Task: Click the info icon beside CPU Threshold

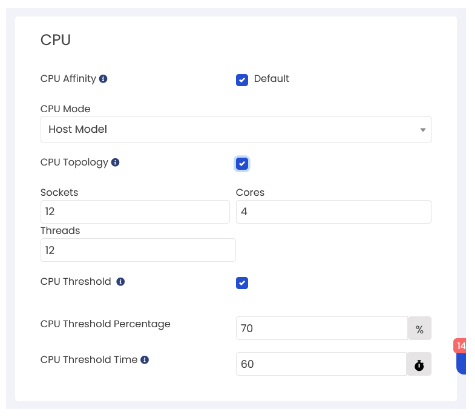Action: pyautogui.click(x=121, y=282)
